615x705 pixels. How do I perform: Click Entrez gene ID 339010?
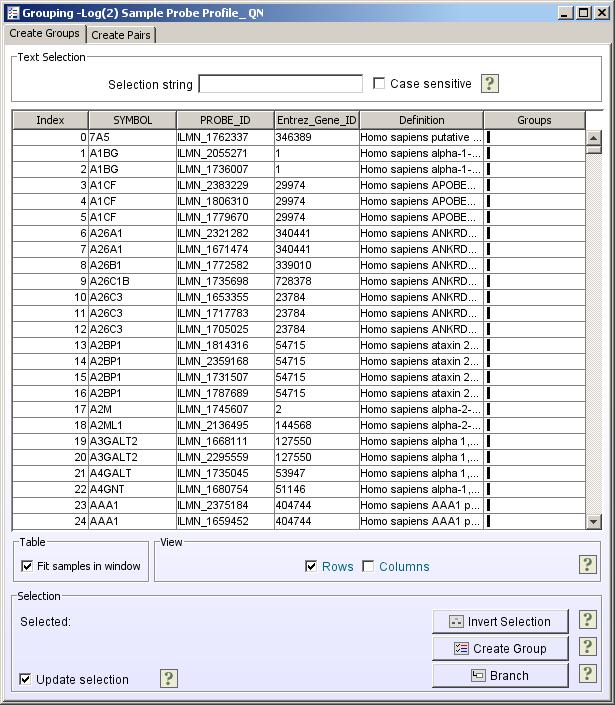coord(316,265)
